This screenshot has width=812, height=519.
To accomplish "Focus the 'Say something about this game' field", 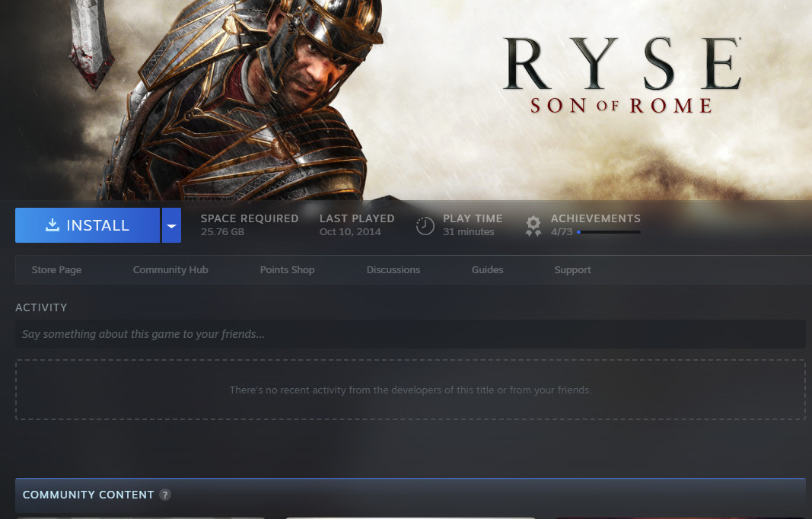I will [x=410, y=334].
